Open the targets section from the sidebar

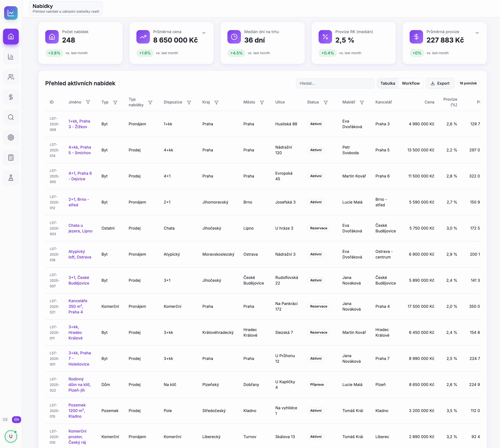tap(11, 137)
